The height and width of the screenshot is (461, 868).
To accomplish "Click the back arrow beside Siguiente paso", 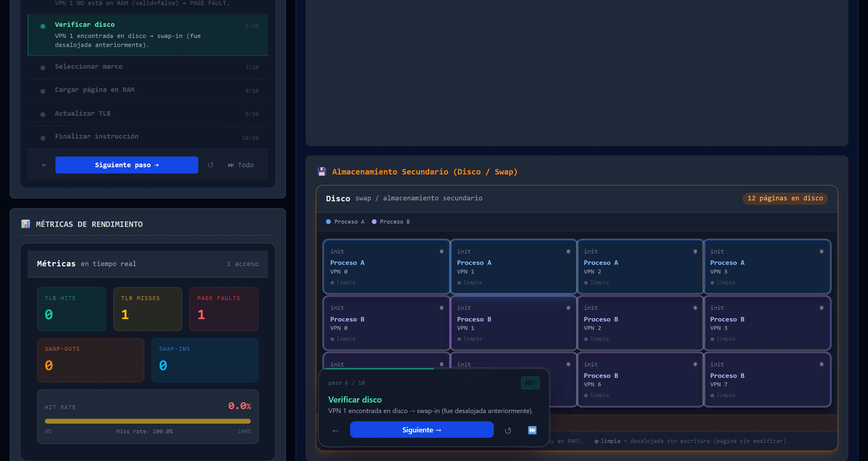I will pyautogui.click(x=44, y=165).
